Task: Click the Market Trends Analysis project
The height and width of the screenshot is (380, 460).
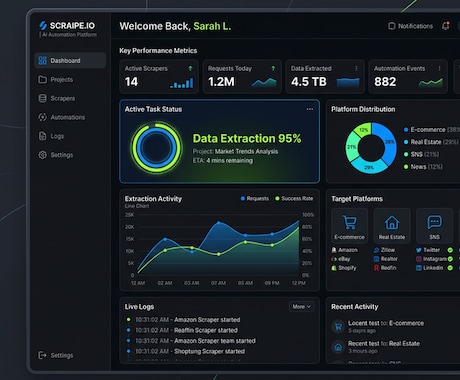Action: click(x=246, y=151)
